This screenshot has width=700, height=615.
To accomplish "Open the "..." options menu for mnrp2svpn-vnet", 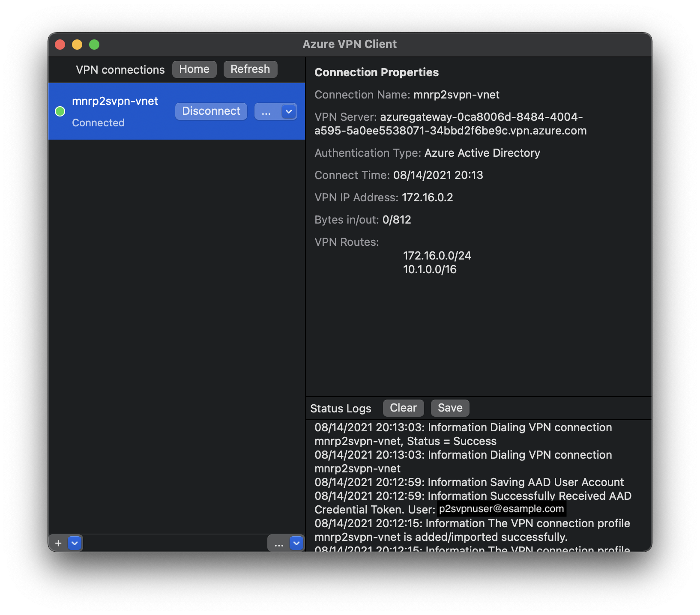I will tap(266, 111).
